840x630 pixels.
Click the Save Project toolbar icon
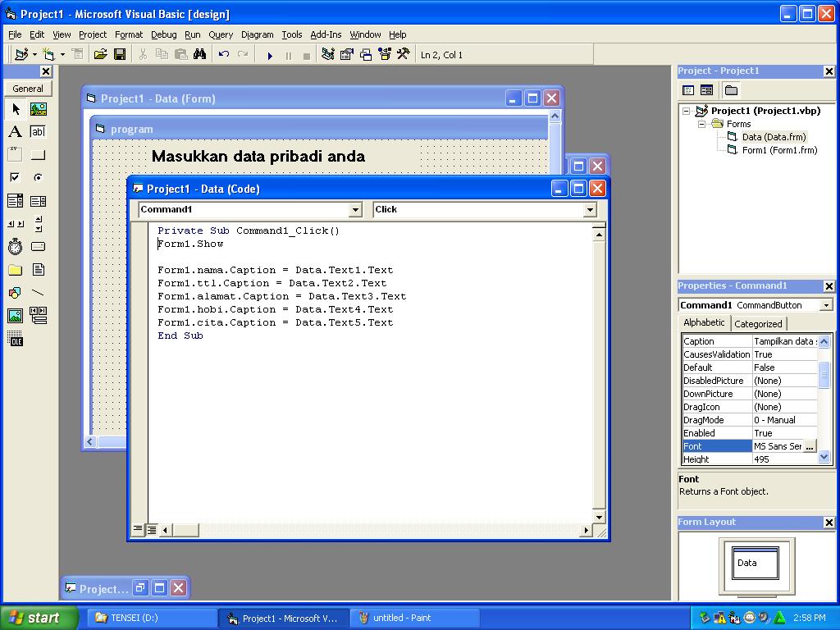(x=120, y=55)
